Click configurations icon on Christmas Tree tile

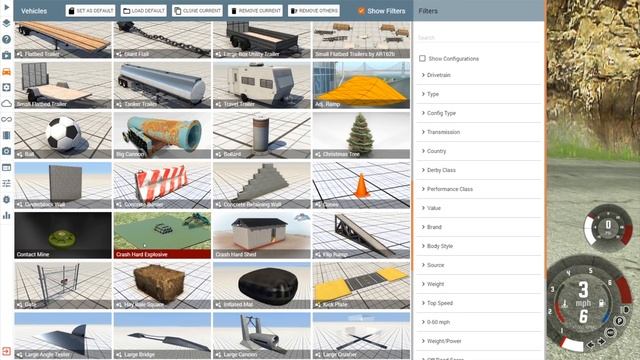(318, 154)
